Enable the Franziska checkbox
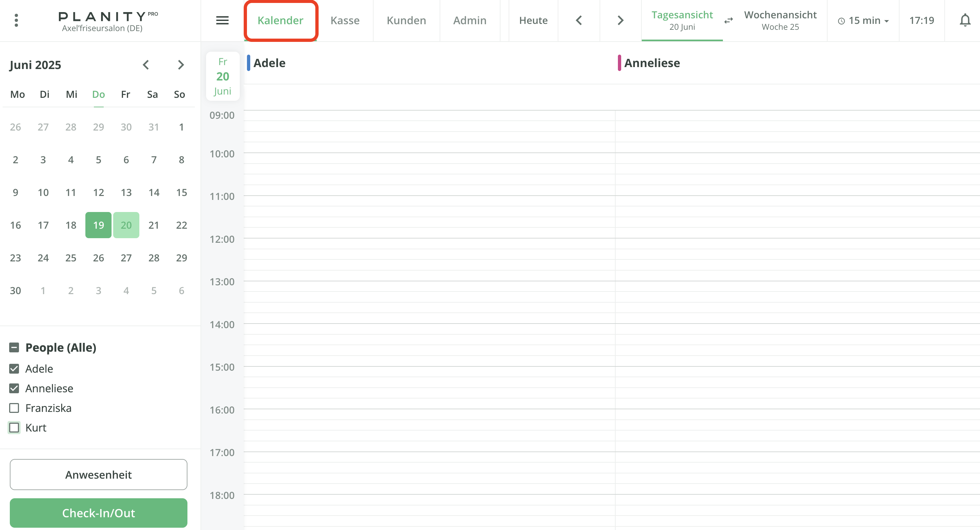The height and width of the screenshot is (530, 980). [14, 408]
